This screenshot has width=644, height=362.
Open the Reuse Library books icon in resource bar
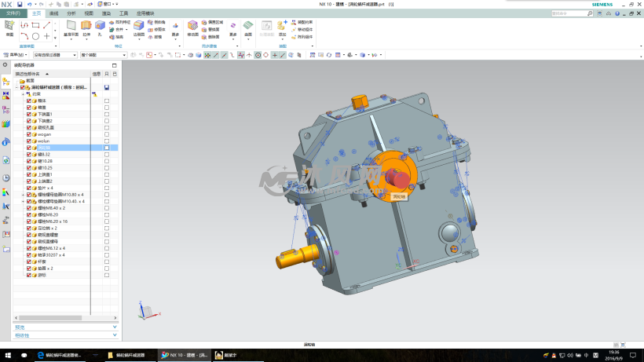point(5,123)
